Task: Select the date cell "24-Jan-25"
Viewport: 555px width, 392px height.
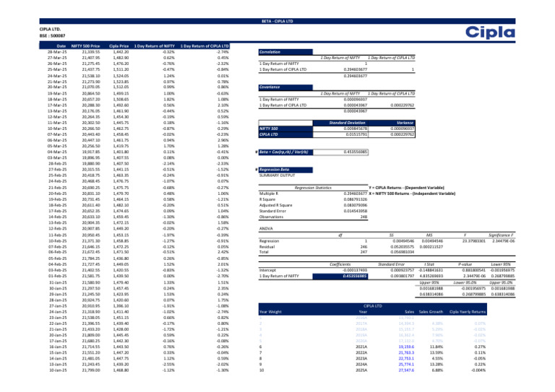Action: pyautogui.click(x=58, y=312)
